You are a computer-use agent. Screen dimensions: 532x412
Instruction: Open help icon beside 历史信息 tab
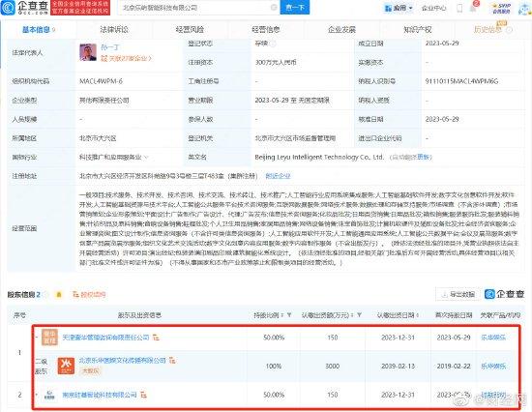509,30
